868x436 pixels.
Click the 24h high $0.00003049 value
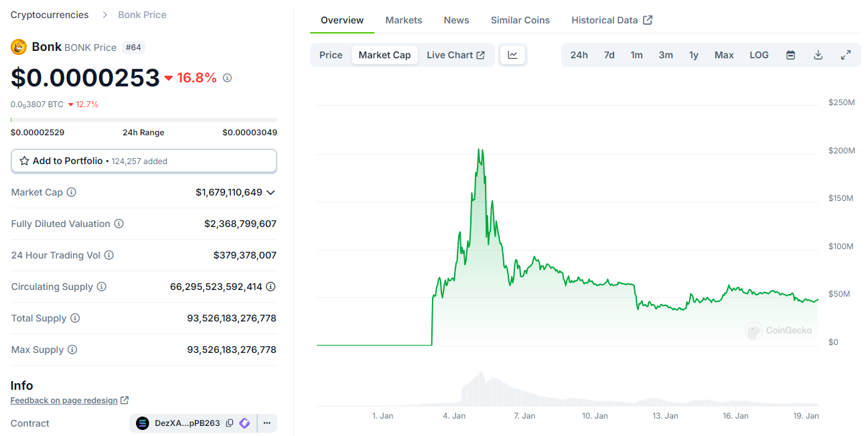[x=250, y=133]
